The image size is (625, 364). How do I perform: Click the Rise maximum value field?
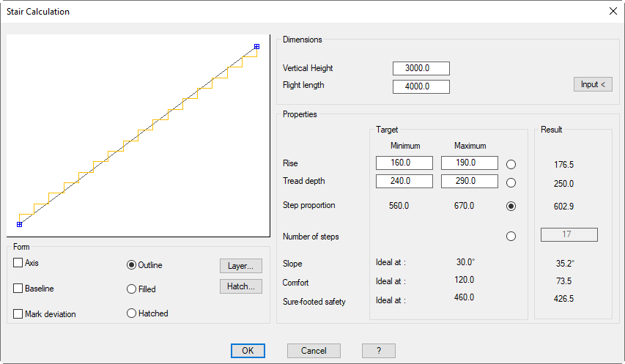pyautogui.click(x=469, y=163)
